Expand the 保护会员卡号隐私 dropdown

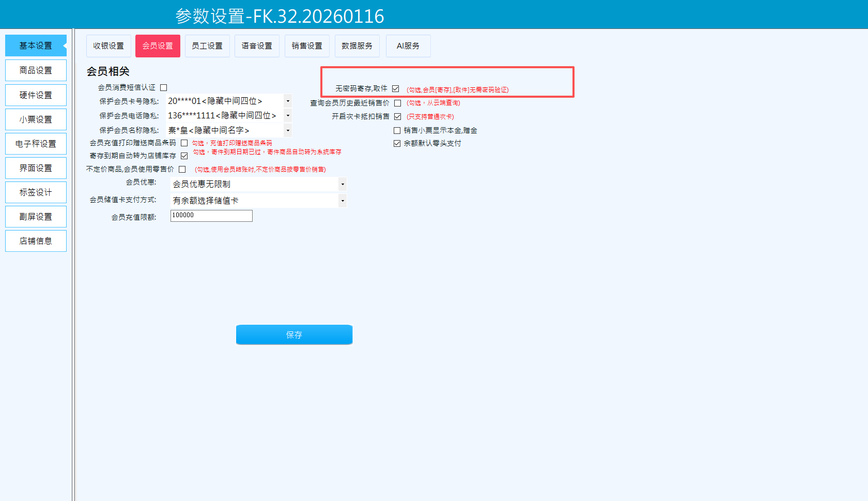pyautogui.click(x=288, y=101)
